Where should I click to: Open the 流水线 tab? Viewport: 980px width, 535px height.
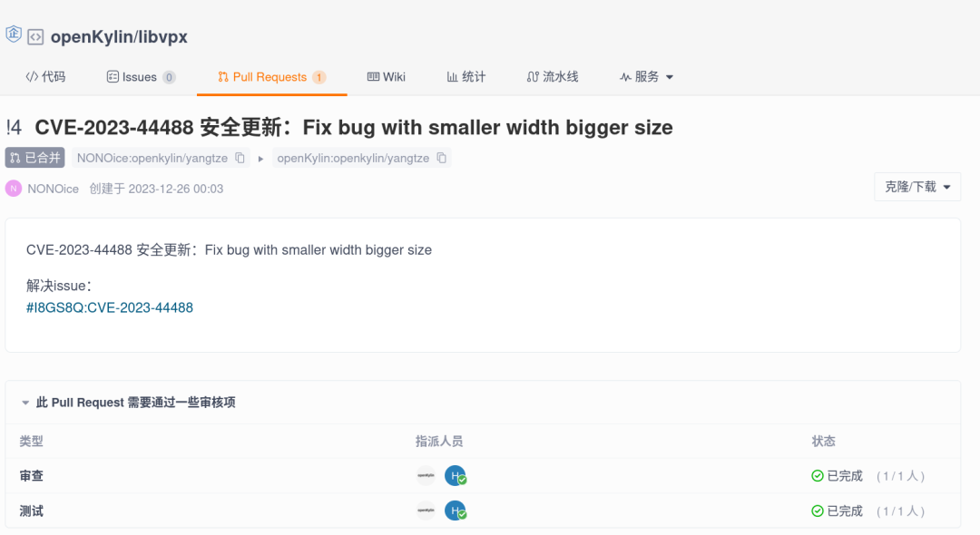click(552, 77)
